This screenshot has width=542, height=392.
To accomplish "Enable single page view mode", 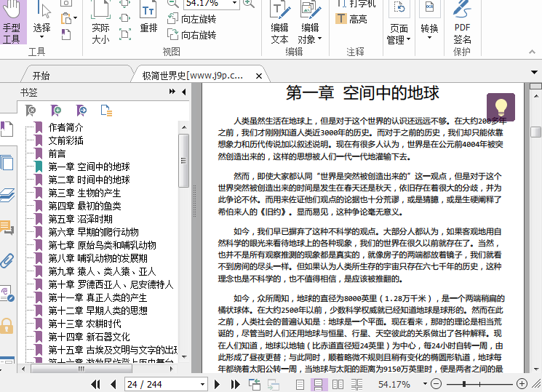I will point(300,384).
